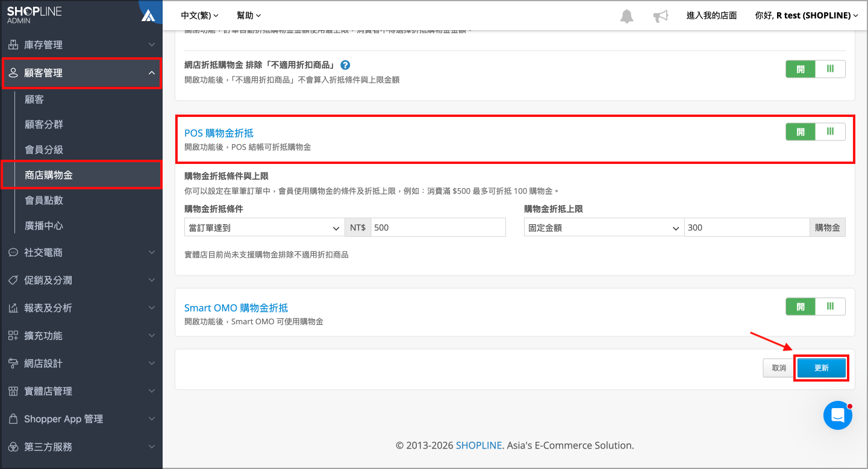Click the 300 購物金 limit field
Image resolution: width=868 pixels, height=469 pixels.
pos(747,228)
